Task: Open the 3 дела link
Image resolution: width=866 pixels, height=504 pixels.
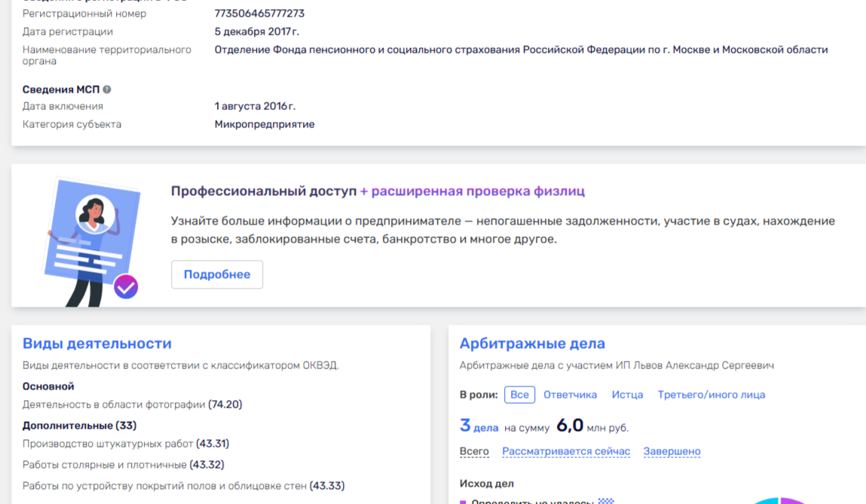Action: (x=479, y=426)
